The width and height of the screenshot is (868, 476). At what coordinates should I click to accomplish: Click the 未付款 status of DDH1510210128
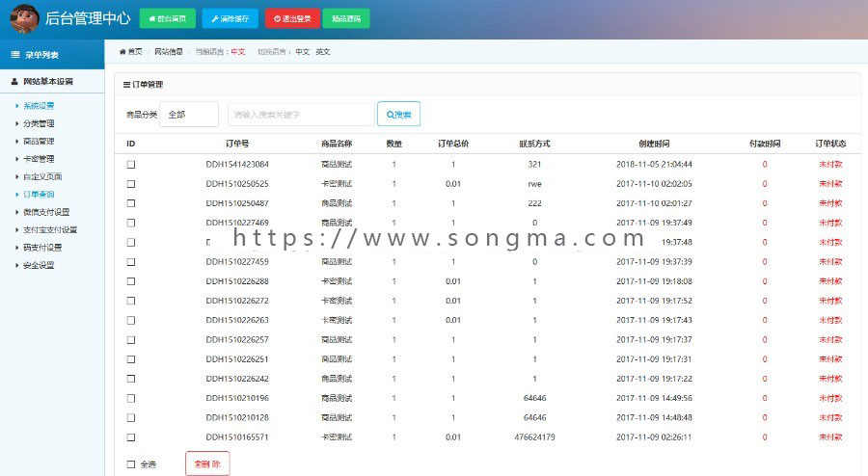point(830,417)
